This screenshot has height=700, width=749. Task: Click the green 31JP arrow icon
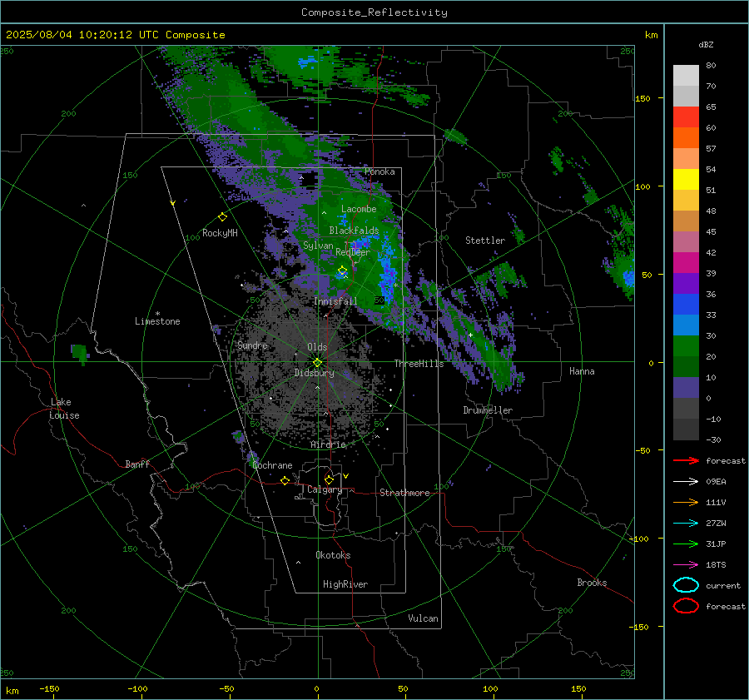[x=686, y=544]
